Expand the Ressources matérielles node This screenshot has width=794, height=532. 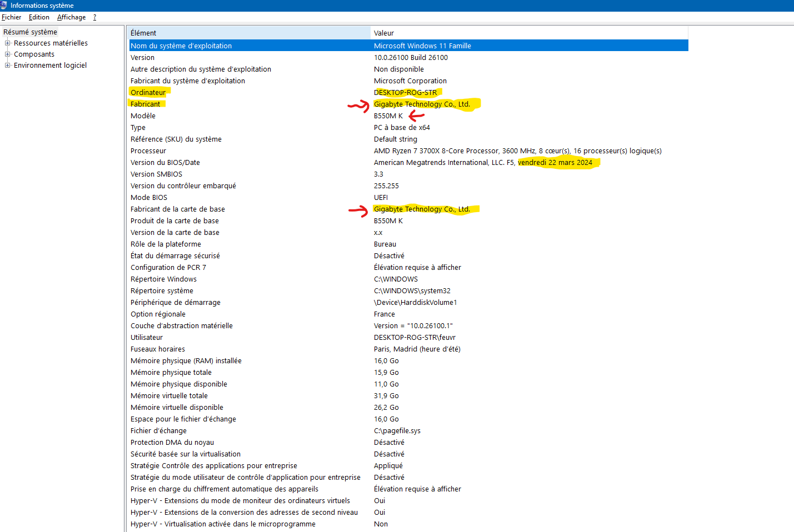(8, 43)
